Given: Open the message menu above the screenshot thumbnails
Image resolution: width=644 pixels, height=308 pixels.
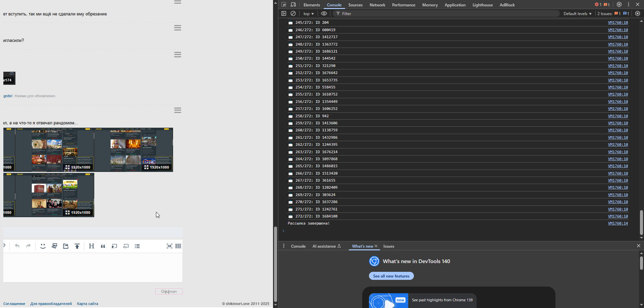Looking at the screenshot, I should click(177, 110).
